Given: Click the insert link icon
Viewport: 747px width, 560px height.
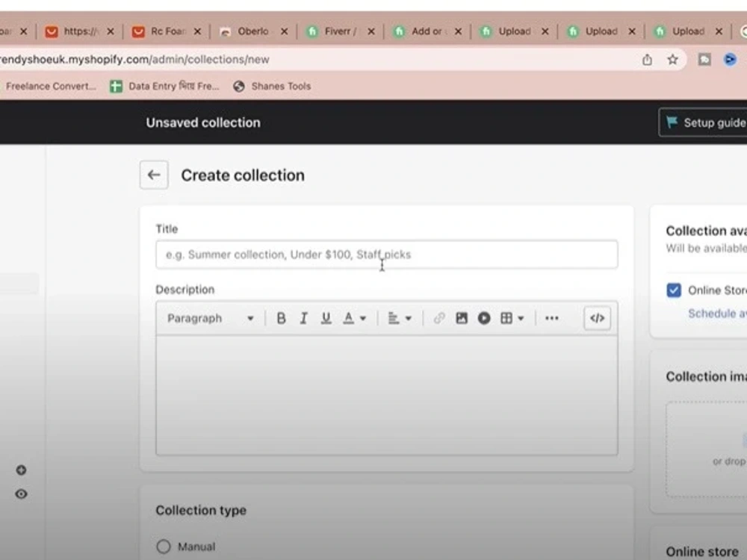Looking at the screenshot, I should [x=438, y=318].
